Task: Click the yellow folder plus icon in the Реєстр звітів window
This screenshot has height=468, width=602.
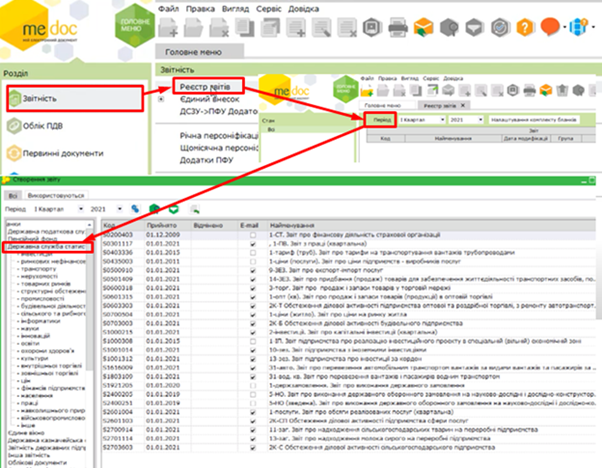Action: point(367,91)
